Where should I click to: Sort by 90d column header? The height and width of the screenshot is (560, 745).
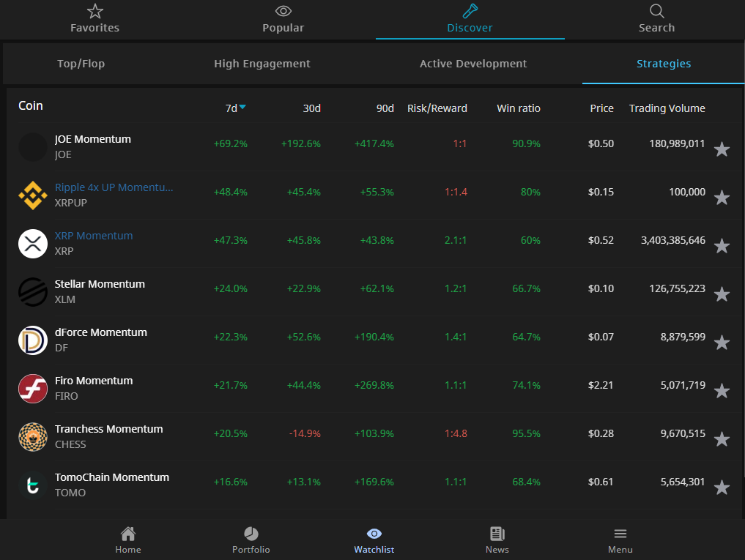[385, 108]
